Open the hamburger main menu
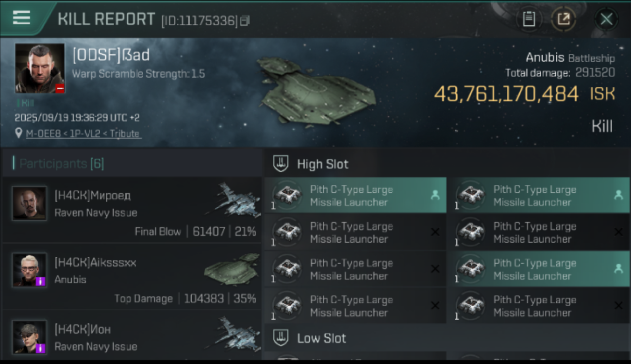This screenshot has width=631, height=364. pyautogui.click(x=21, y=18)
